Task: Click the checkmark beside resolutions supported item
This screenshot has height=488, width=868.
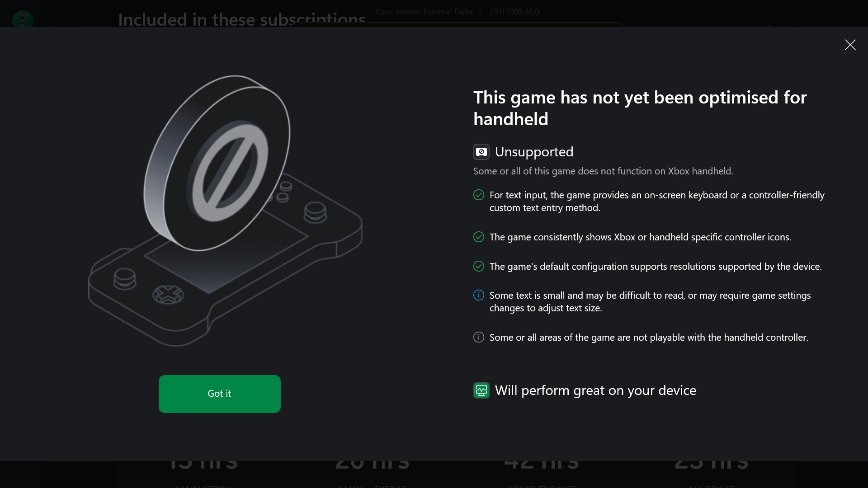Action: click(479, 267)
